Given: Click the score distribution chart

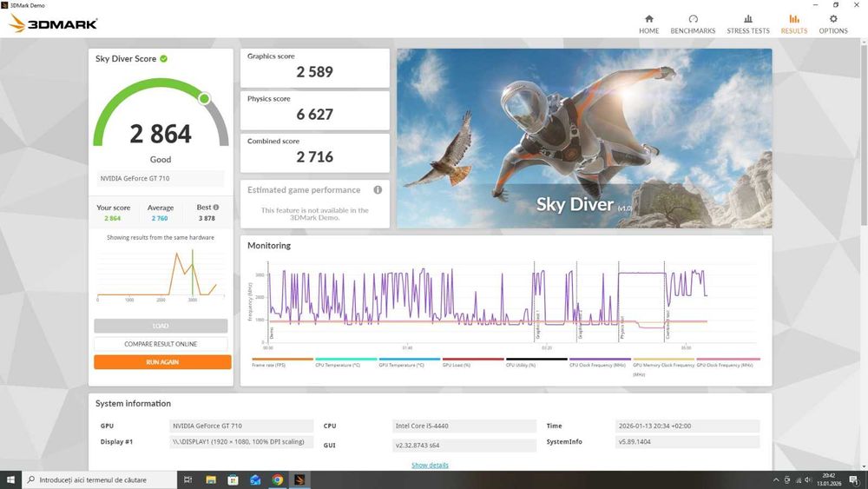Looking at the screenshot, I should point(161,274).
